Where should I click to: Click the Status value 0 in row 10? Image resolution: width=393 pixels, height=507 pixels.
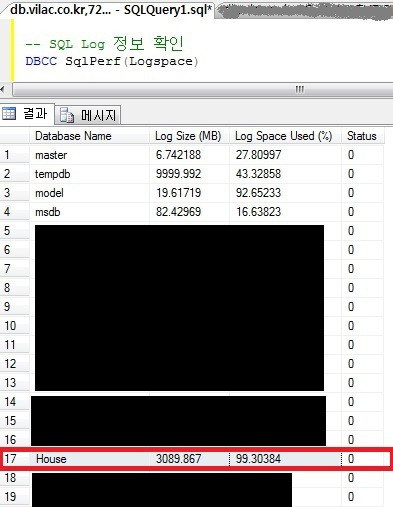[x=351, y=326]
